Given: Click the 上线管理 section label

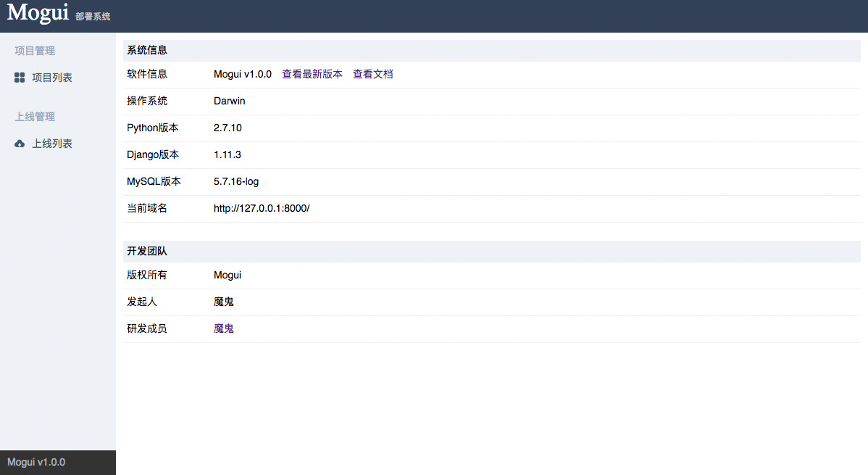Looking at the screenshot, I should click(34, 116).
